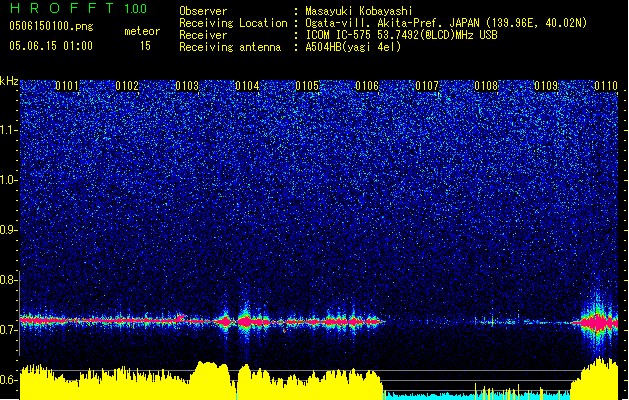This screenshot has width=629, height=400.
Task: Click the 0101 time marker
Action: point(67,86)
